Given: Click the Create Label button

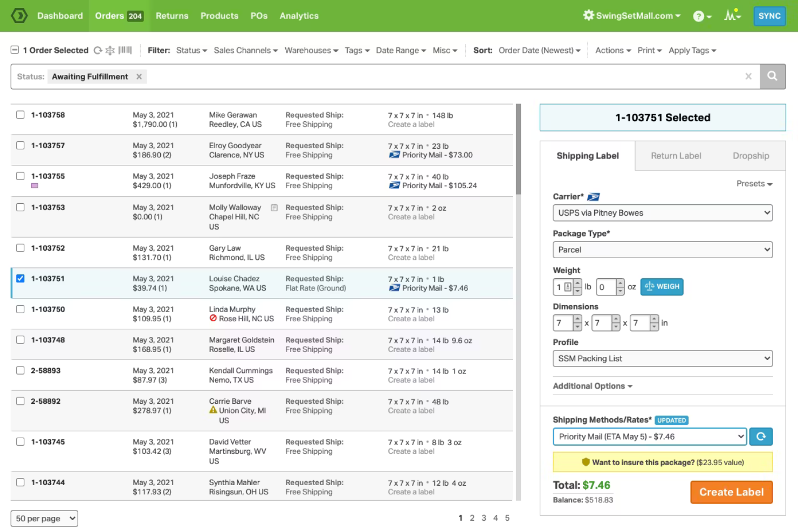Looking at the screenshot, I should (x=731, y=492).
